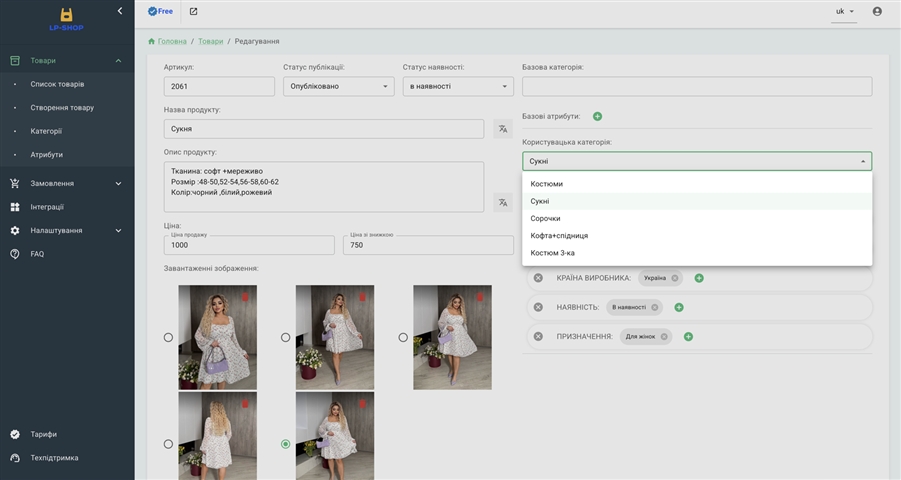Select first uploaded image as main
This screenshot has width=901, height=480.
168,338
